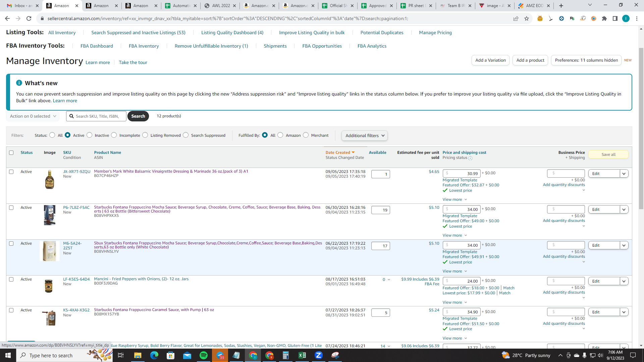This screenshot has height=362, width=644.
Task: Bookmark this page with the star icon
Action: [527, 18]
